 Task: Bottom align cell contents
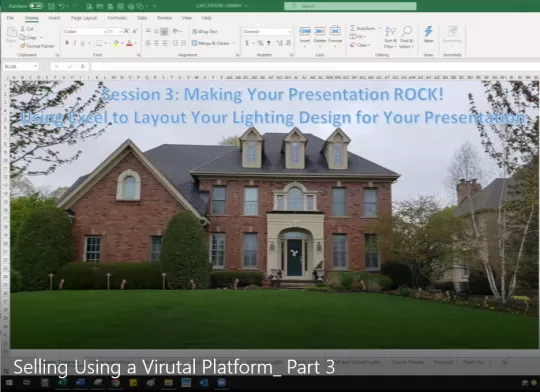[165, 31]
